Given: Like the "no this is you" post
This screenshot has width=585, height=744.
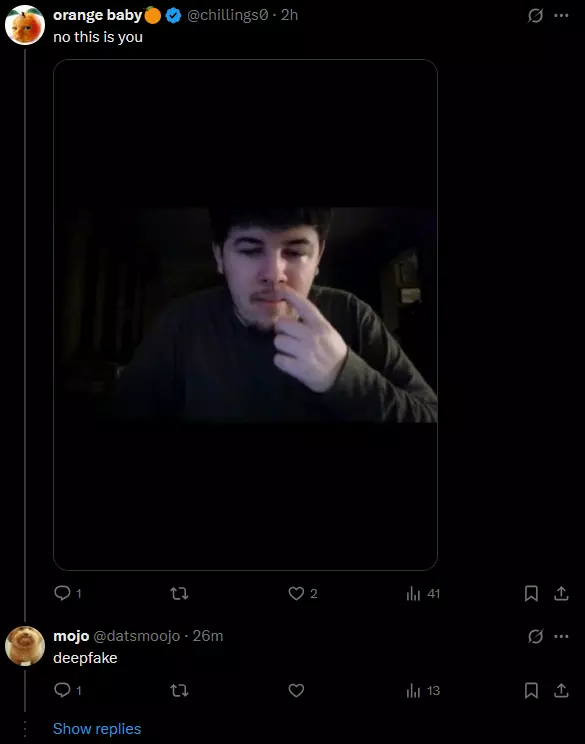Looking at the screenshot, I should pyautogui.click(x=297, y=593).
